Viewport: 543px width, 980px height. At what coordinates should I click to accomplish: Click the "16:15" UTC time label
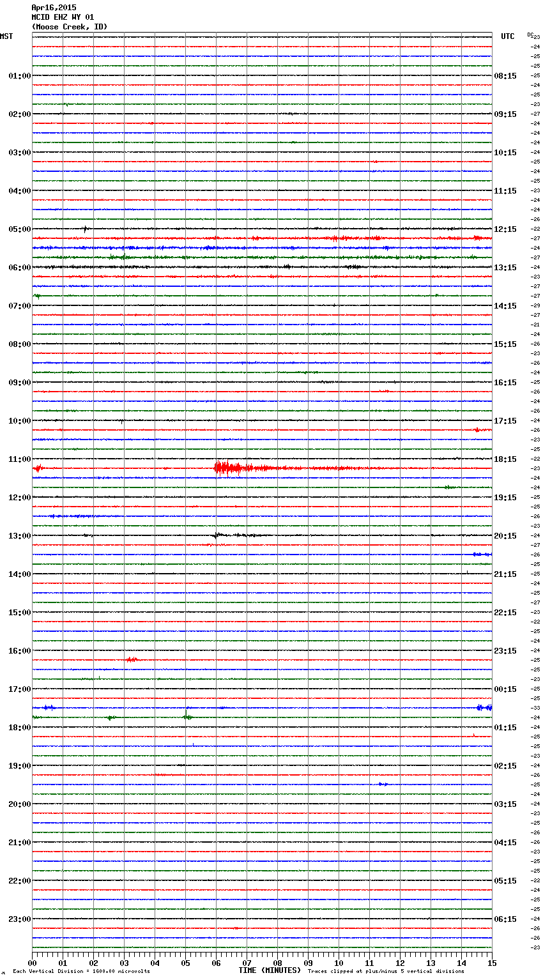click(505, 383)
